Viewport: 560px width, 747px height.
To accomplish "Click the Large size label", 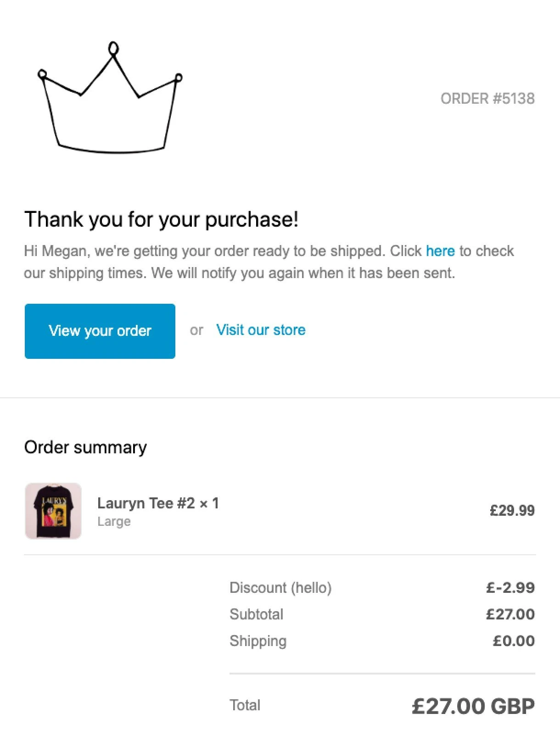I will pyautogui.click(x=114, y=522).
